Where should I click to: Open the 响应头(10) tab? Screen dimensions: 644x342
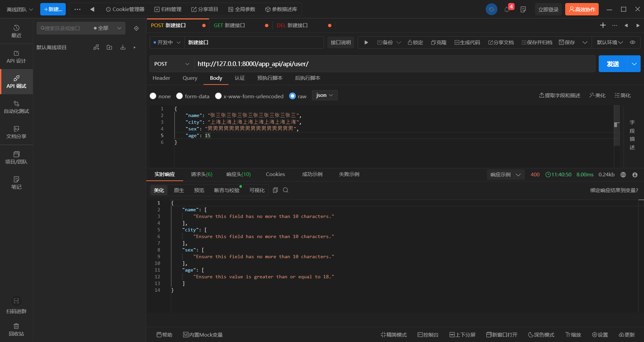point(238,174)
